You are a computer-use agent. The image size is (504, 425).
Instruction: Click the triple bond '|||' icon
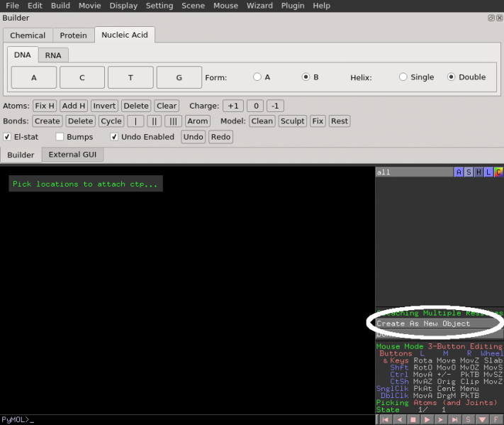tap(173, 121)
